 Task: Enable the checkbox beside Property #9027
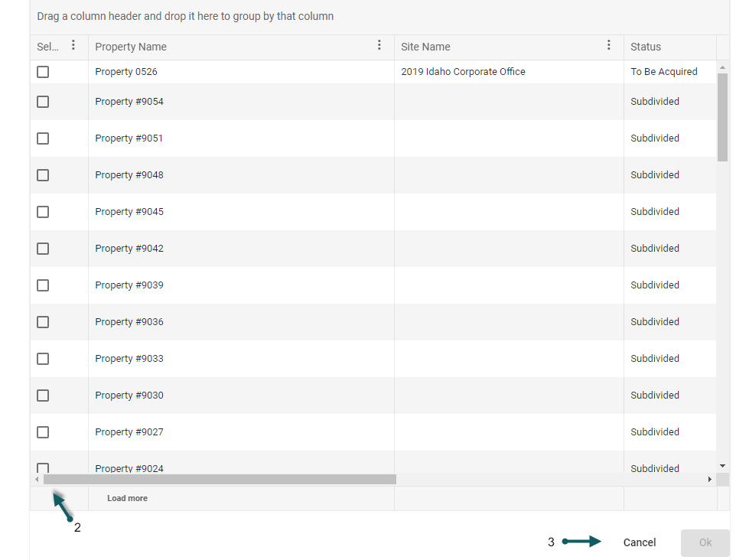coord(43,432)
